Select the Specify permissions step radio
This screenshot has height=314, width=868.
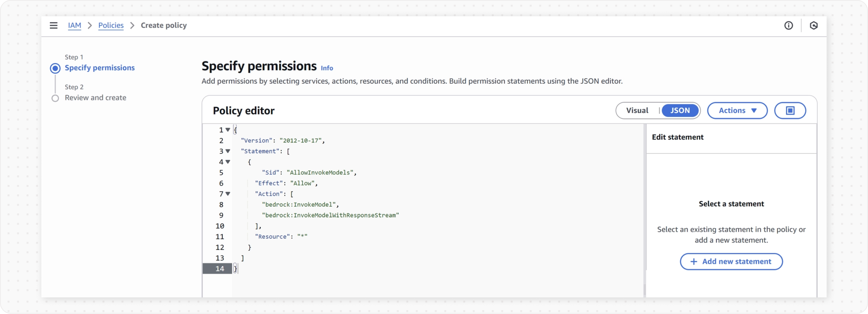pyautogui.click(x=55, y=68)
